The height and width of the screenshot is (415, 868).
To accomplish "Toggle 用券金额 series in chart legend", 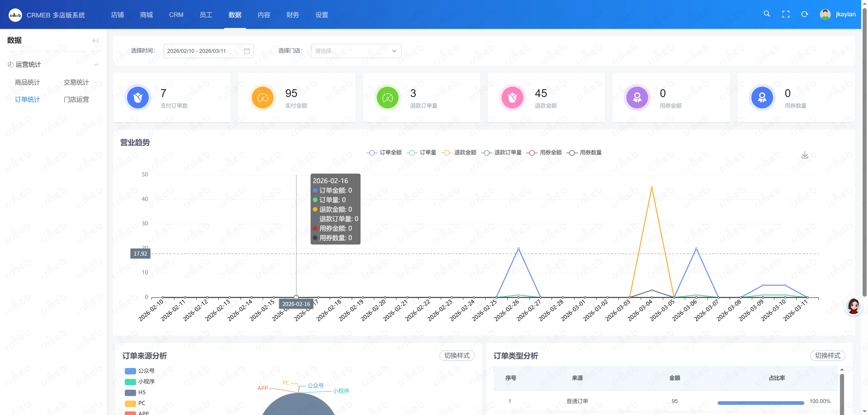I will (x=544, y=152).
